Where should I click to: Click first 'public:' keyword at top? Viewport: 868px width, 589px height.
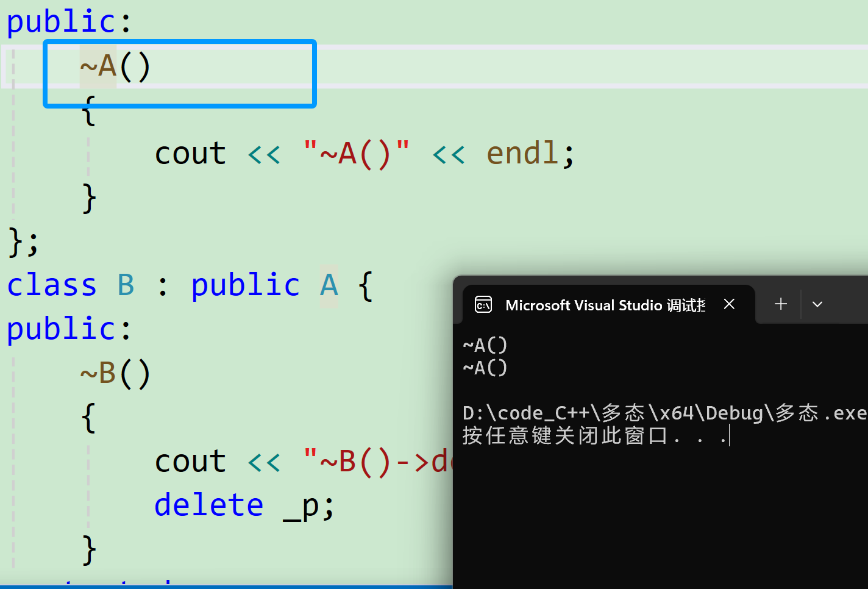click(69, 22)
